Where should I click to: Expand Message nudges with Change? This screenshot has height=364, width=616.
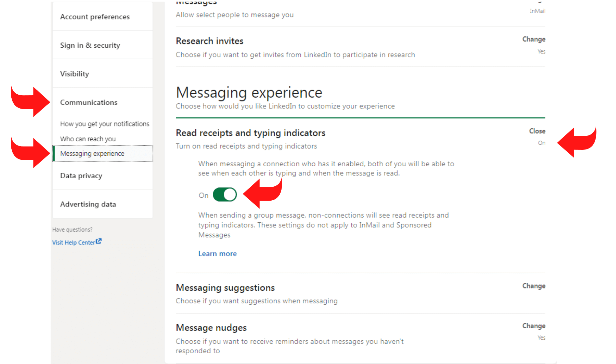click(x=534, y=326)
